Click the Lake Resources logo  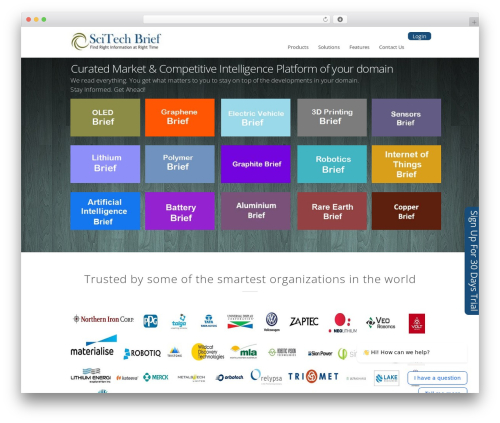[386, 378]
